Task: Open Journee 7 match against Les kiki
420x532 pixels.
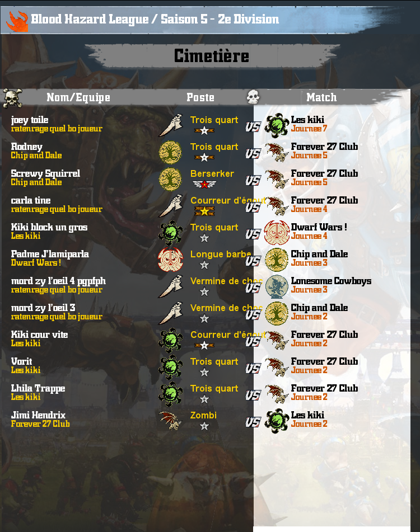Action: click(x=309, y=129)
